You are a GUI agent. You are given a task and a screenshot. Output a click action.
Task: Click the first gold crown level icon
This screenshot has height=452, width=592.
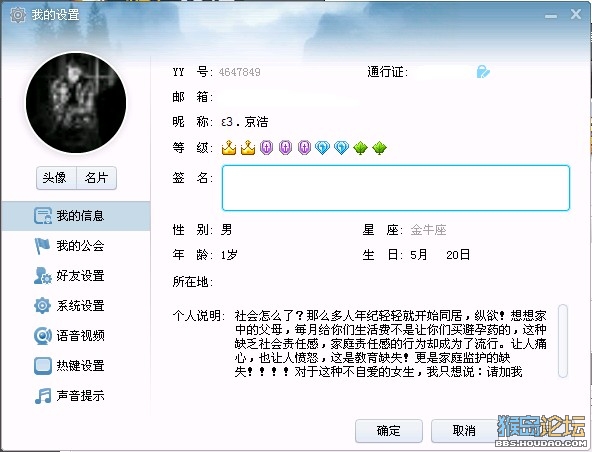tap(229, 148)
